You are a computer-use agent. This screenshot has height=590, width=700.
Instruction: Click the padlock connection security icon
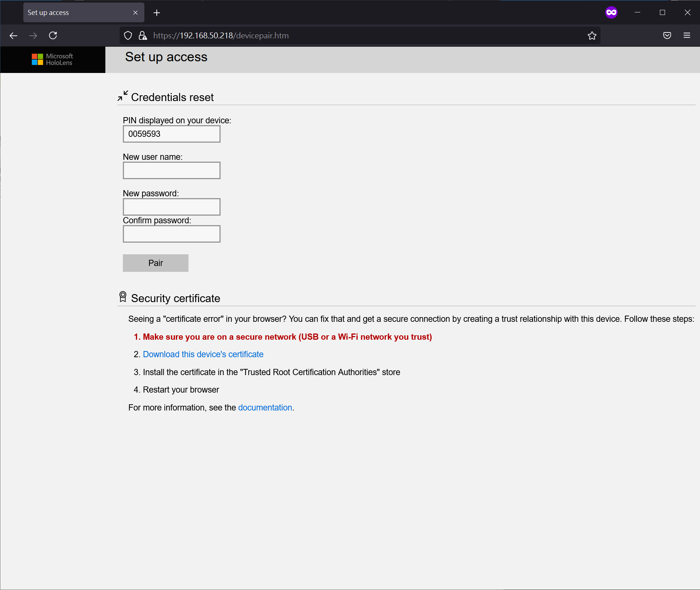pos(143,35)
